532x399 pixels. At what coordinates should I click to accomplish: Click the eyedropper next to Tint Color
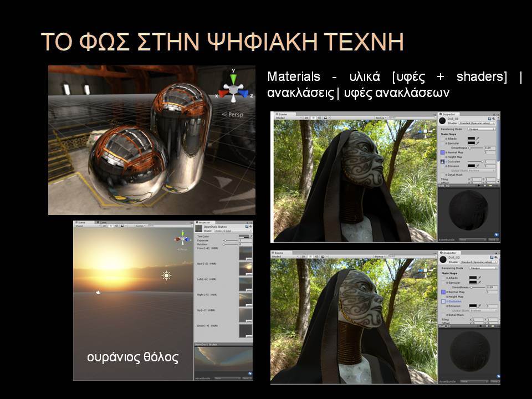[252, 236]
